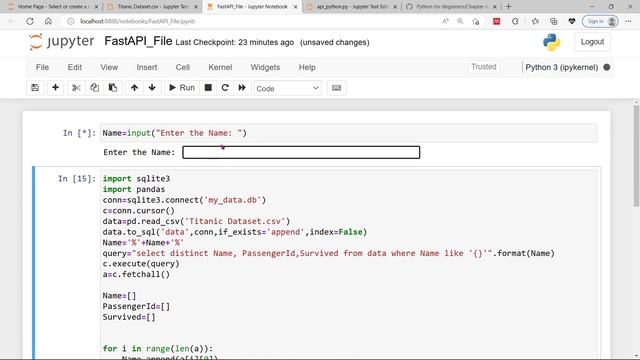Image resolution: width=640 pixels, height=360 pixels.
Task: Restart the kernel icon
Action: coord(225,88)
